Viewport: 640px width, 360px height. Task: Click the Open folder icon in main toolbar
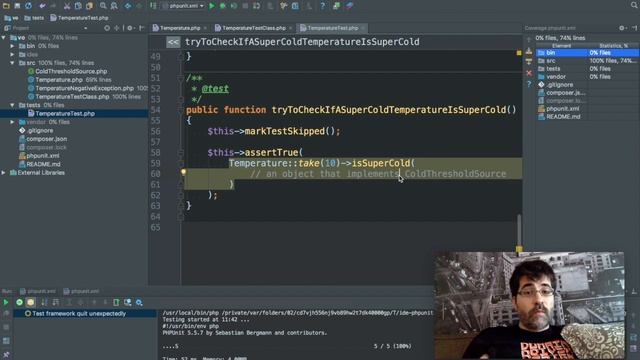point(6,6)
